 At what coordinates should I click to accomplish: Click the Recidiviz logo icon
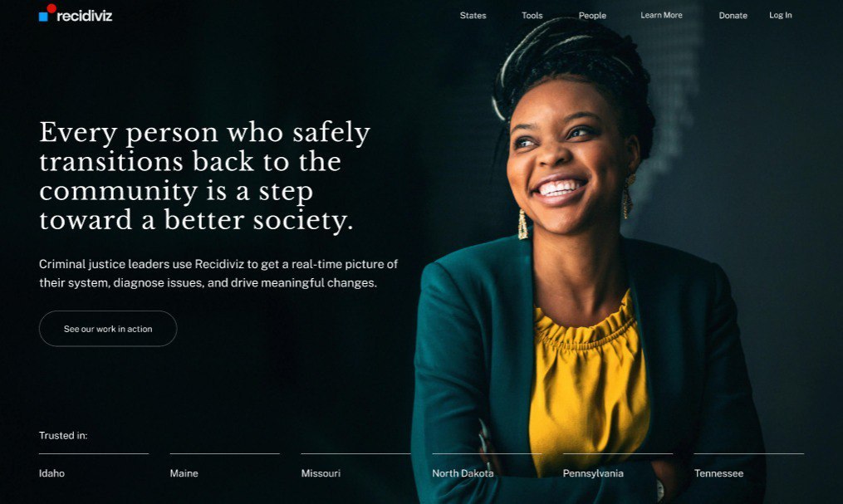click(x=47, y=13)
